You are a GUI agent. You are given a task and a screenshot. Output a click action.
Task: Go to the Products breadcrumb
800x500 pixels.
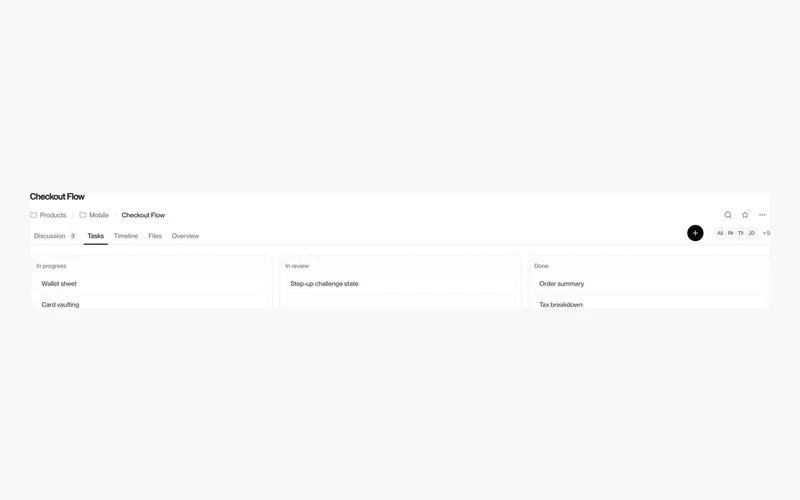pyautogui.click(x=53, y=215)
